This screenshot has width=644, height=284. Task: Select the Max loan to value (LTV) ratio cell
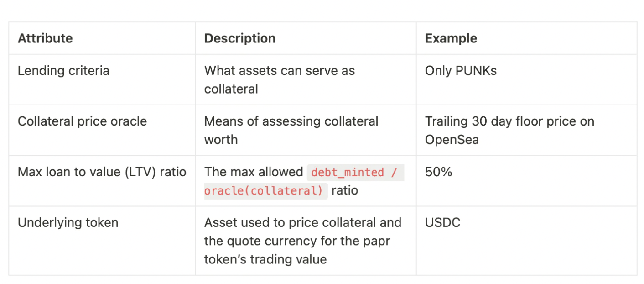click(102, 172)
